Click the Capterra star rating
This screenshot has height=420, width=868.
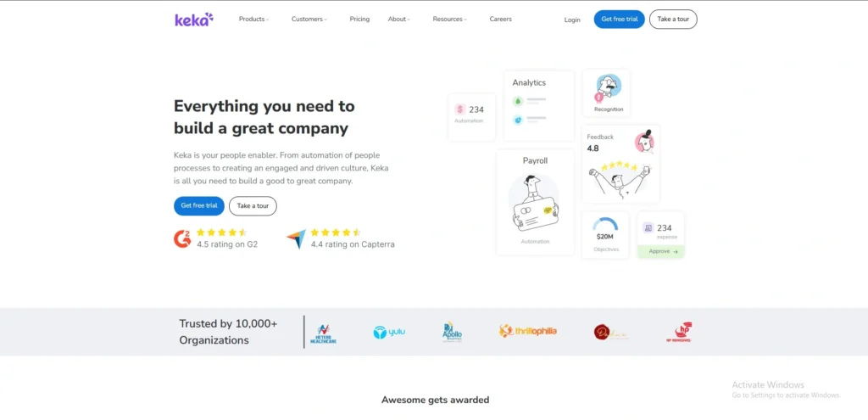click(x=336, y=232)
